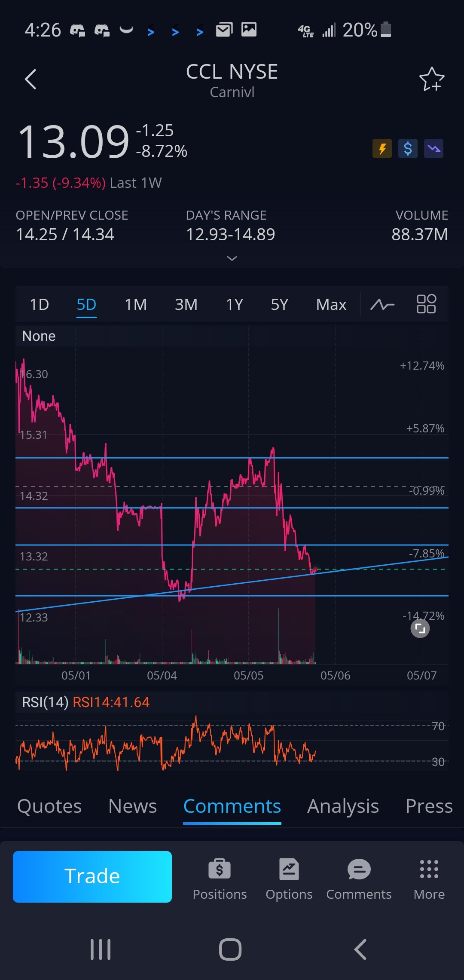Screen dimensions: 464x980
Task: Open chart type line icon
Action: click(x=382, y=305)
